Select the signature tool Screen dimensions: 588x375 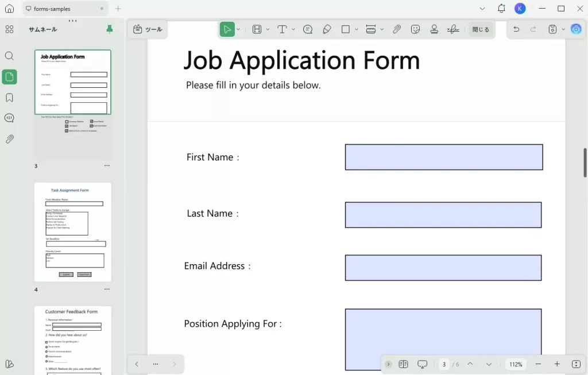453,29
